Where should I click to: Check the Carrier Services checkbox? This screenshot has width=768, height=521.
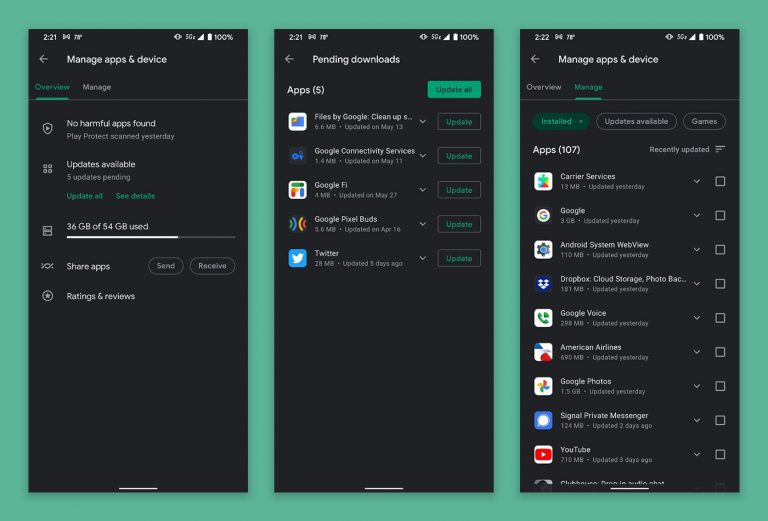click(720, 182)
